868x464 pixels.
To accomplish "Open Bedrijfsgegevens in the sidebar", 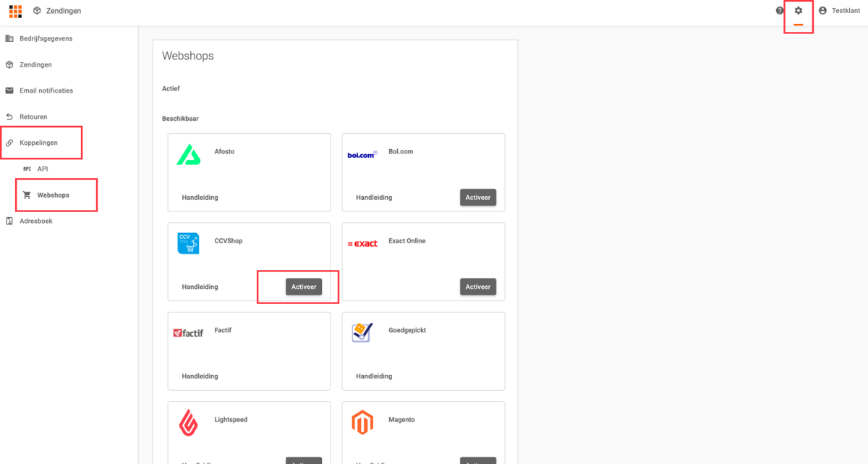I will point(46,38).
